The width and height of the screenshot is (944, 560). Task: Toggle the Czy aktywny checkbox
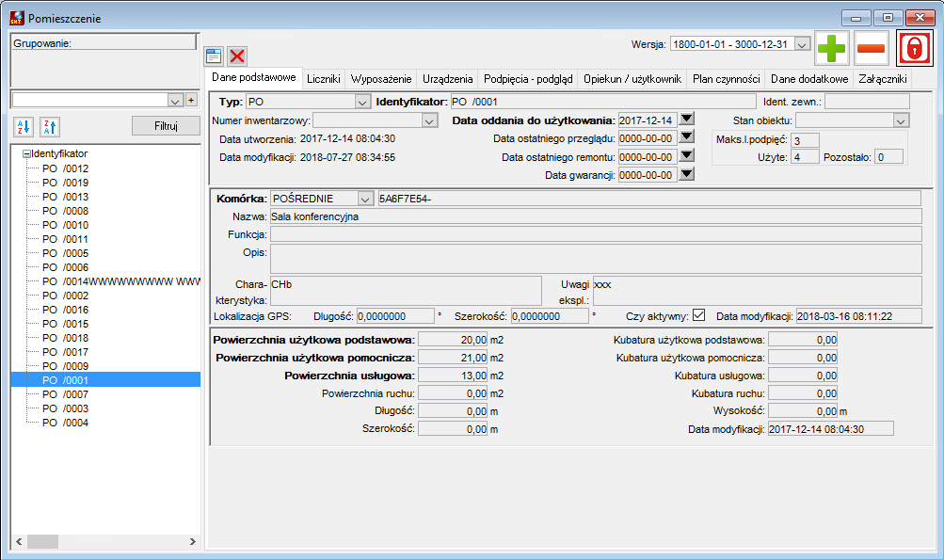tap(698, 315)
